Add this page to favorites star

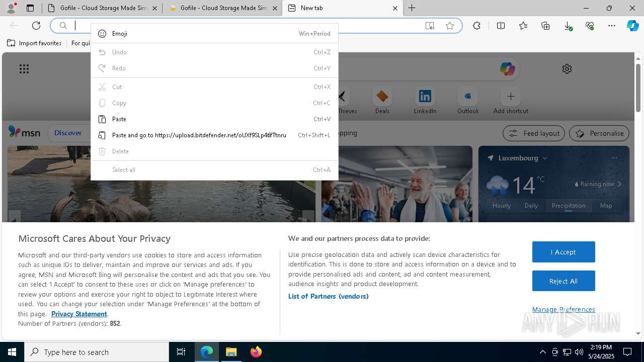tap(450, 26)
